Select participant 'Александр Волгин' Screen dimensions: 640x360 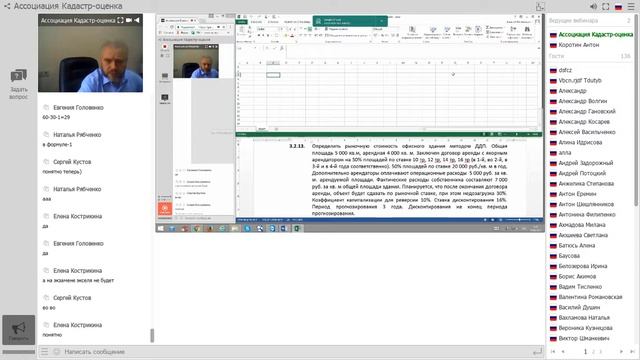pos(578,101)
